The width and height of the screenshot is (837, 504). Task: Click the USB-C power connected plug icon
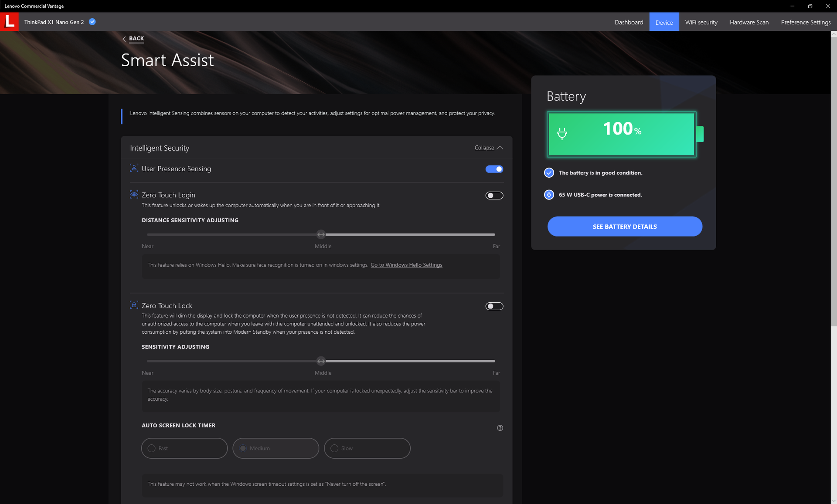click(549, 195)
